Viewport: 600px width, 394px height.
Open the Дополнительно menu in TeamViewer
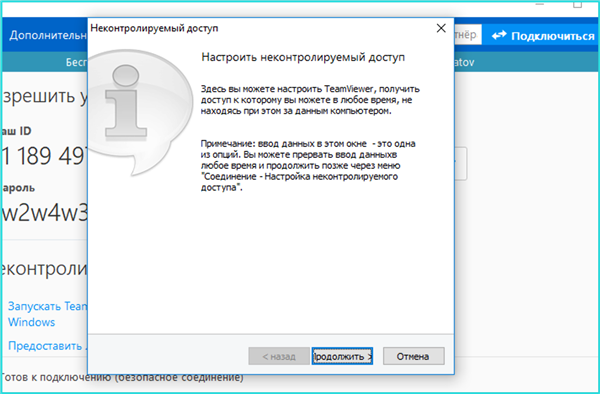[x=47, y=35]
